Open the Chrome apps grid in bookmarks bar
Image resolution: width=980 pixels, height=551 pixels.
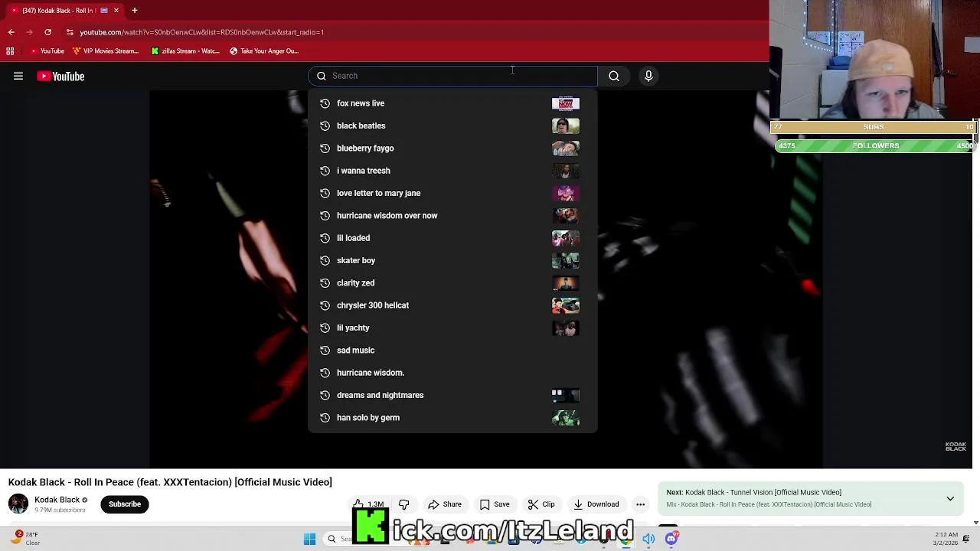click(10, 51)
